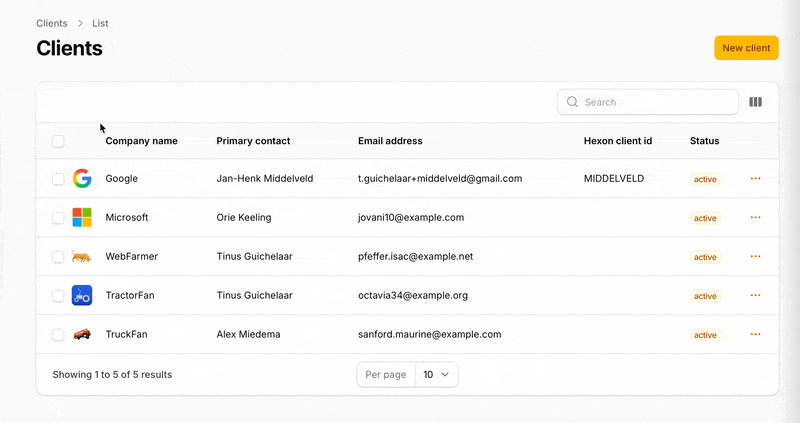Click email sanford.maurine@example.com
Viewport: 800px width, 423px height.
click(x=430, y=334)
